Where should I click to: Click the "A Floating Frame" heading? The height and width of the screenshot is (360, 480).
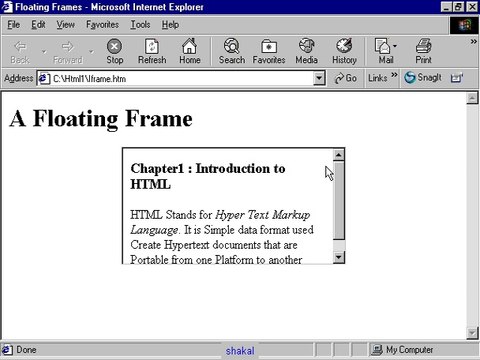point(101,118)
